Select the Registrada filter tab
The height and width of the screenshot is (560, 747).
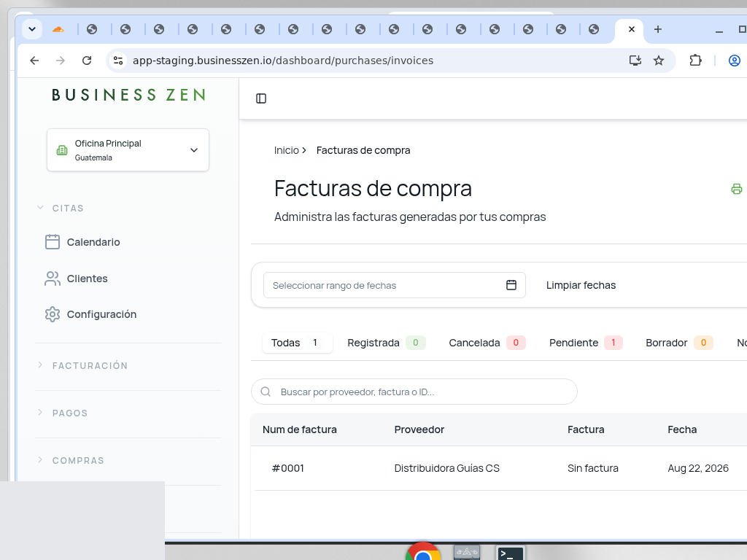click(386, 343)
